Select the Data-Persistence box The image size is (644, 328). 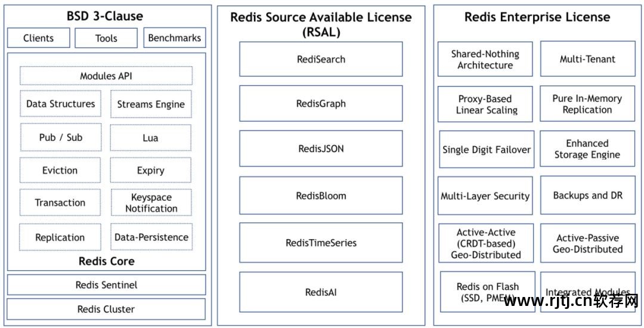click(151, 237)
